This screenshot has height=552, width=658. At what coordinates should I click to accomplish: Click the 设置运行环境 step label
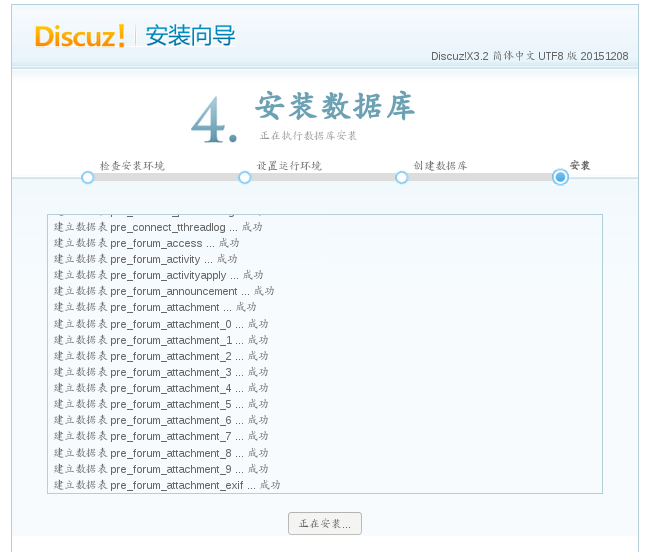coord(289,165)
